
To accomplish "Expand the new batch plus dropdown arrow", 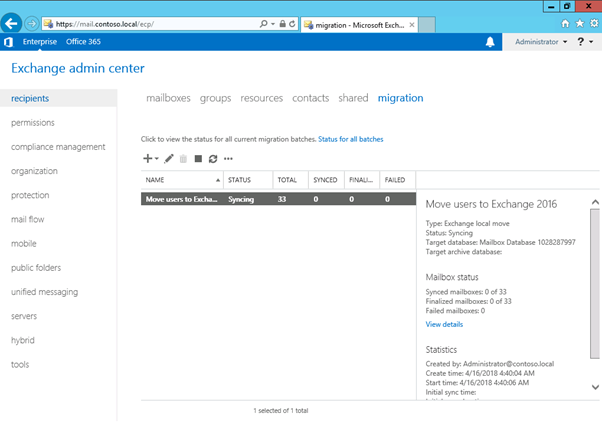I will pos(157,159).
